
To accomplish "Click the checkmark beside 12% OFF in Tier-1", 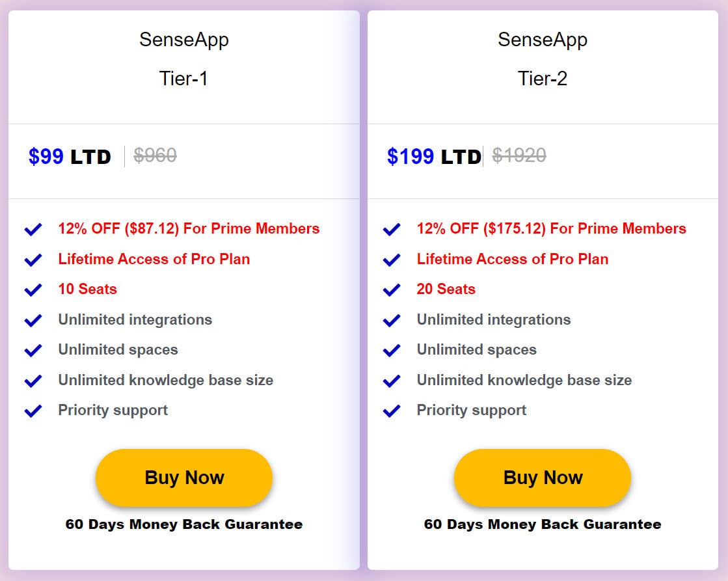I will click(33, 229).
